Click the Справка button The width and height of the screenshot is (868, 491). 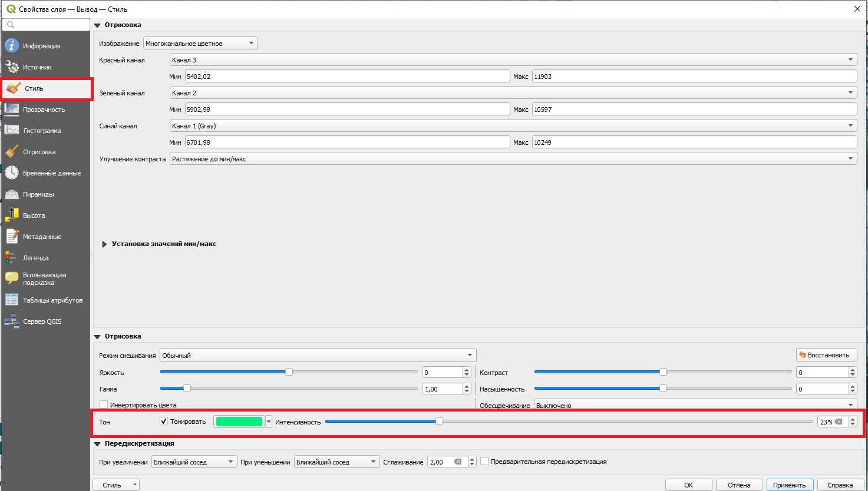[840, 485]
